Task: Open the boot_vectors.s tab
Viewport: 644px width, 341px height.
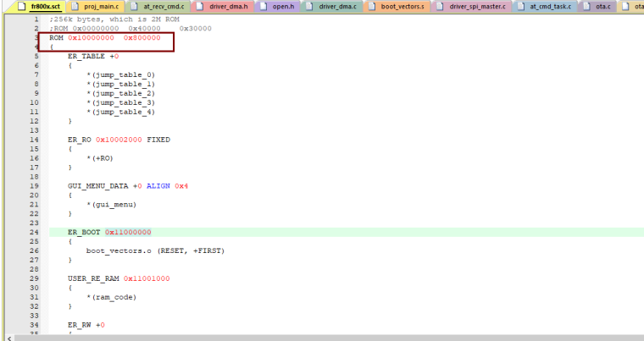Action: pyautogui.click(x=397, y=6)
